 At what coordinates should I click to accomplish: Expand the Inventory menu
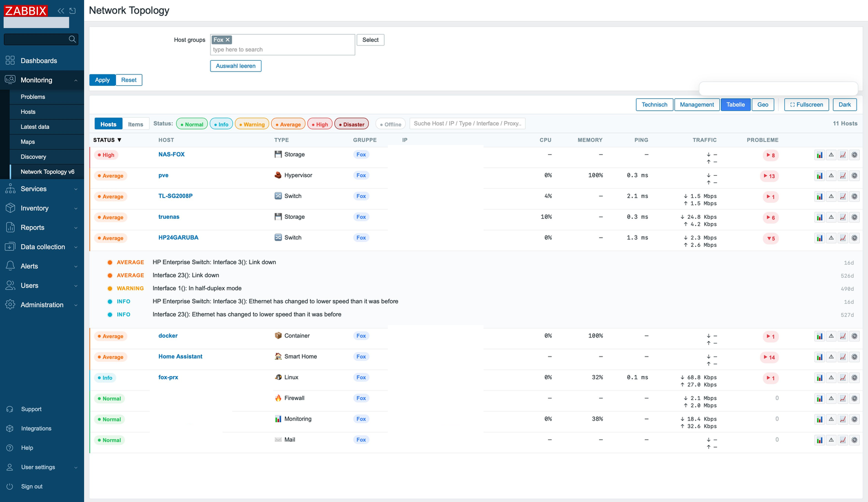pyautogui.click(x=42, y=208)
